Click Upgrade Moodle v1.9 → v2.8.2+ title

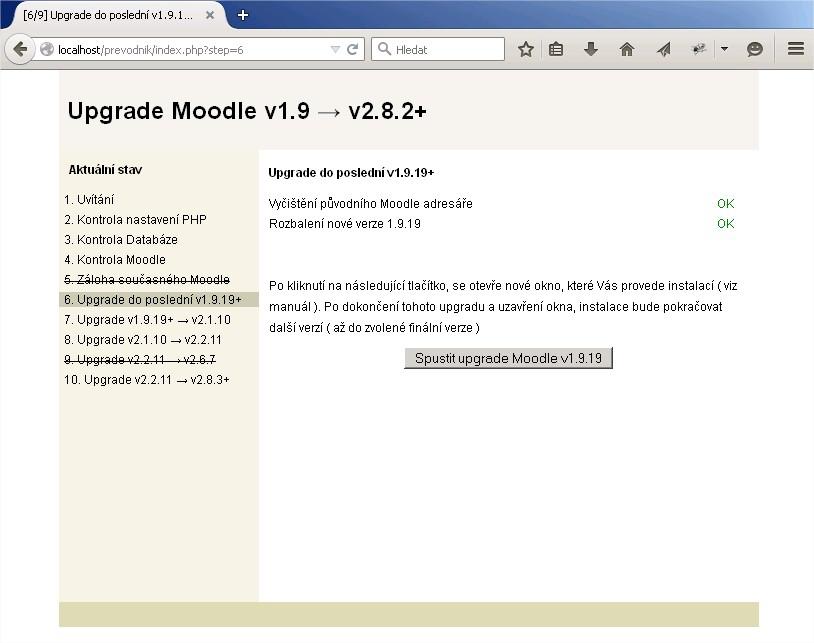pyautogui.click(x=247, y=111)
